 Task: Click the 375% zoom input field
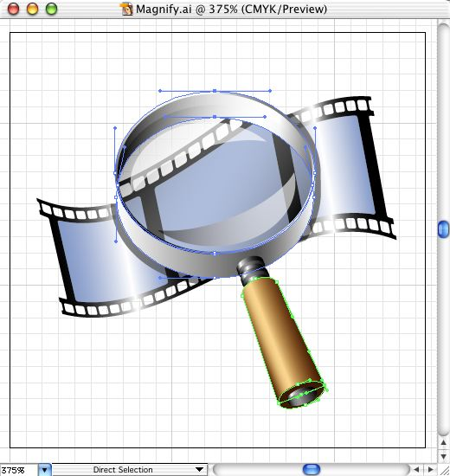19,470
